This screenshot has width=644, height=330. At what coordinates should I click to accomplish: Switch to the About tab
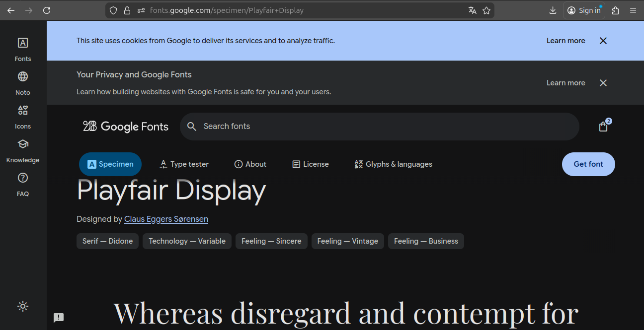(250, 164)
